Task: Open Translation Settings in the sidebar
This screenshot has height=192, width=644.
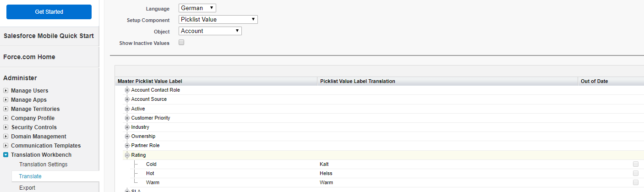Action: click(43, 165)
